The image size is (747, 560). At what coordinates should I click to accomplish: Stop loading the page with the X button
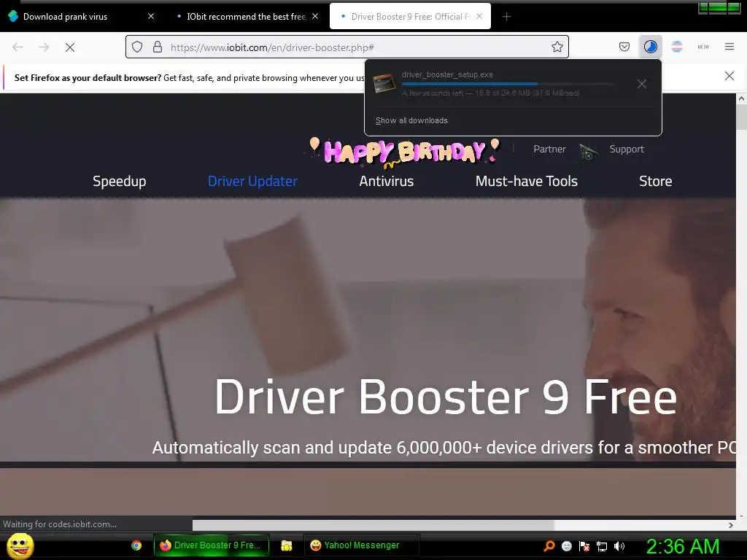pos(69,47)
